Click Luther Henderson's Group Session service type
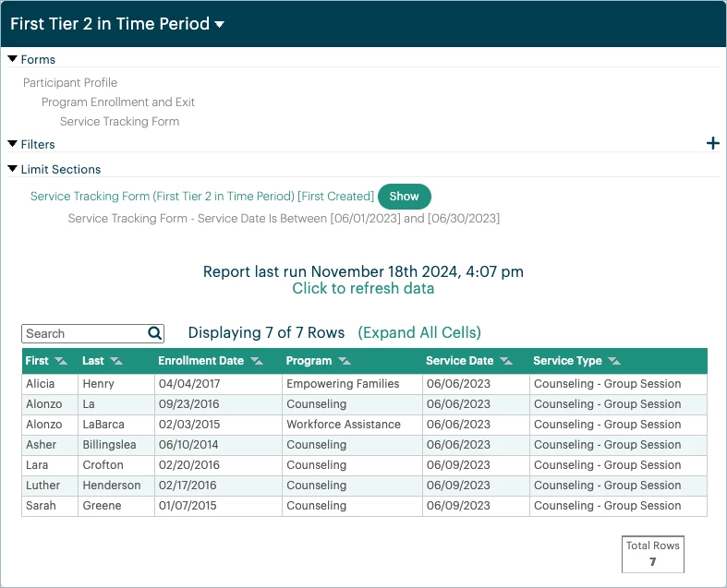 (619, 486)
